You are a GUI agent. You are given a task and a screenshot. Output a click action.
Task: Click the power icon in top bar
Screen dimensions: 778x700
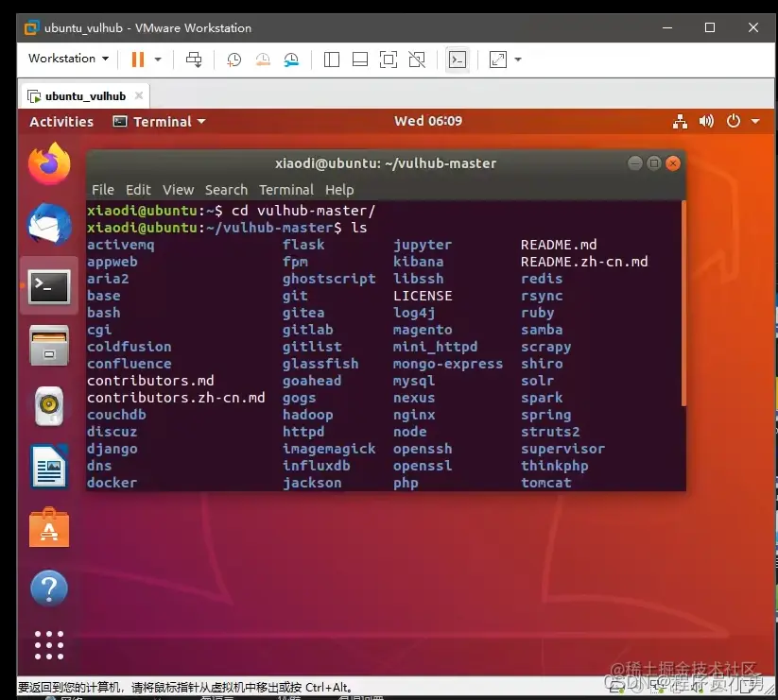[734, 121]
